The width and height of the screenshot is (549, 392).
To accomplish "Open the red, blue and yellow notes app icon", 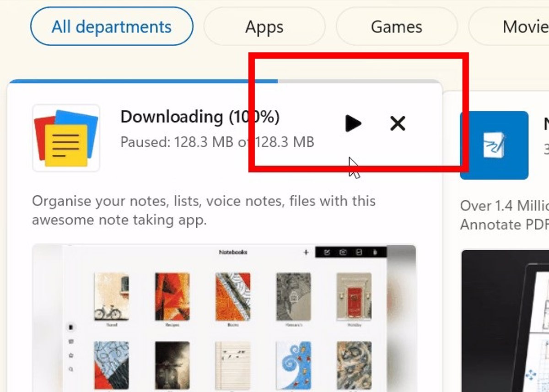I will [66, 138].
